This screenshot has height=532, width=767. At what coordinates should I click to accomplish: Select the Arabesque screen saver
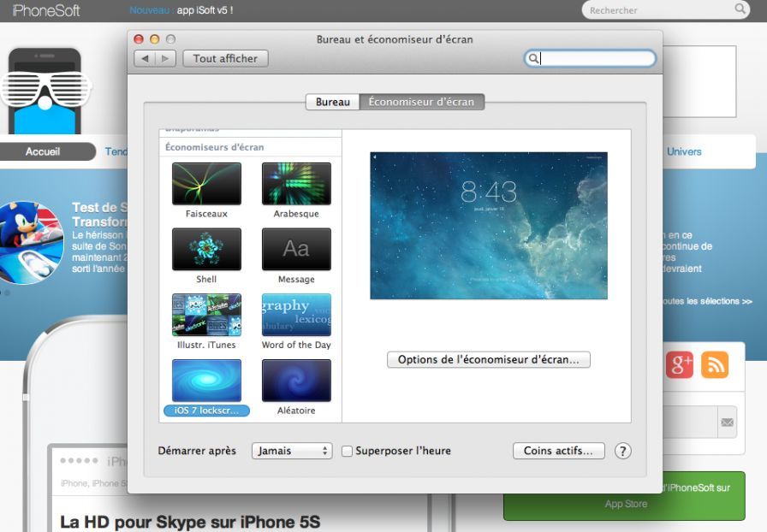[x=296, y=183]
